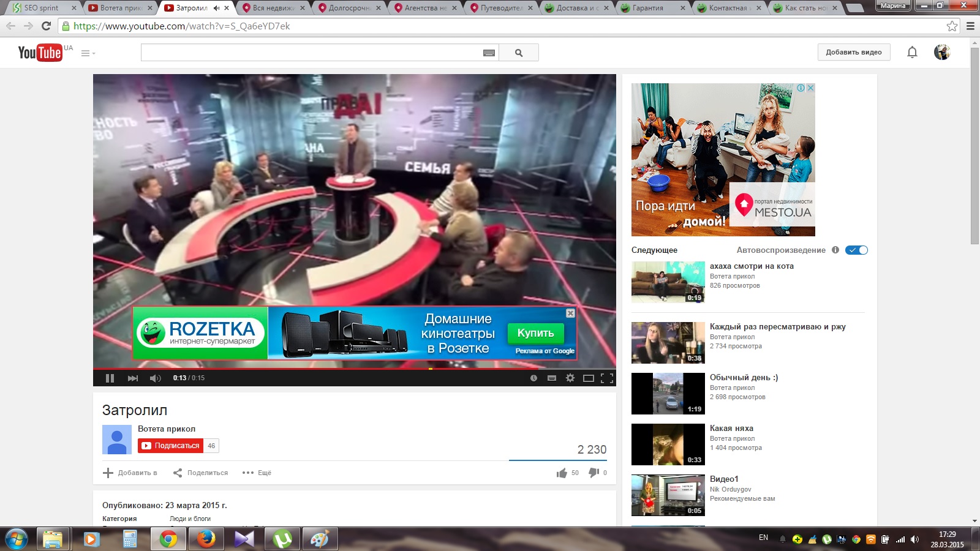Pause the video playback
The height and width of the screenshot is (551, 980).
pyautogui.click(x=110, y=378)
